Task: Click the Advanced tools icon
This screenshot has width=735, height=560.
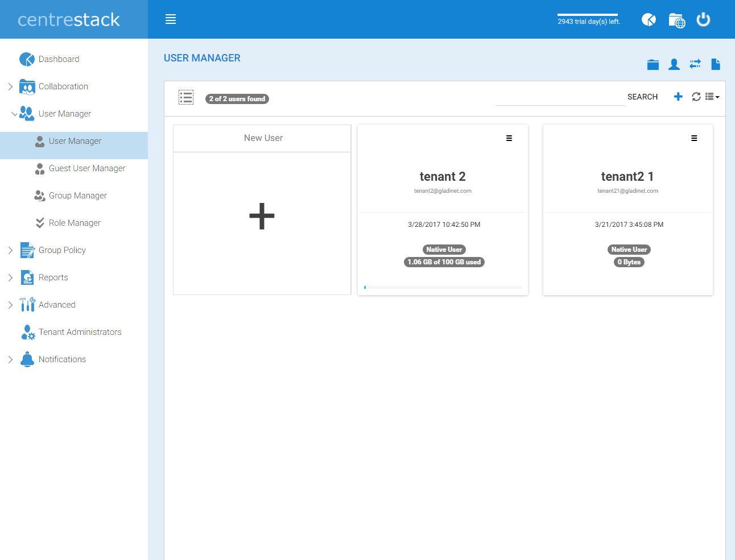Action: coord(27,305)
